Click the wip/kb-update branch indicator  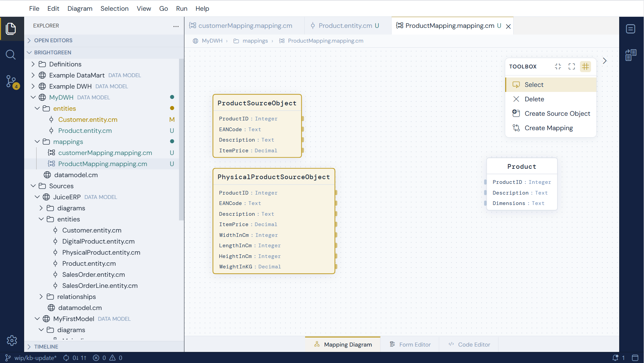pyautogui.click(x=31, y=358)
